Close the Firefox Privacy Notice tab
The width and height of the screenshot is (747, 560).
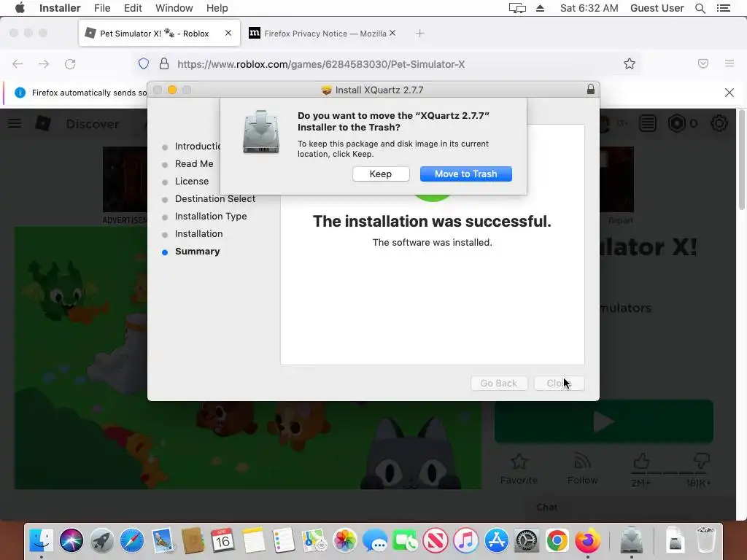(x=392, y=33)
